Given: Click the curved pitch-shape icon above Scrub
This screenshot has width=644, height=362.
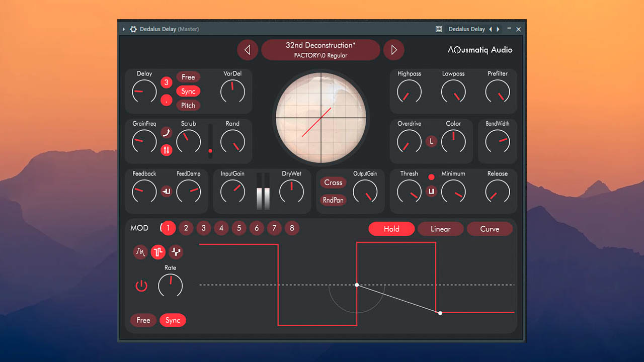Looking at the screenshot, I should tap(166, 132).
